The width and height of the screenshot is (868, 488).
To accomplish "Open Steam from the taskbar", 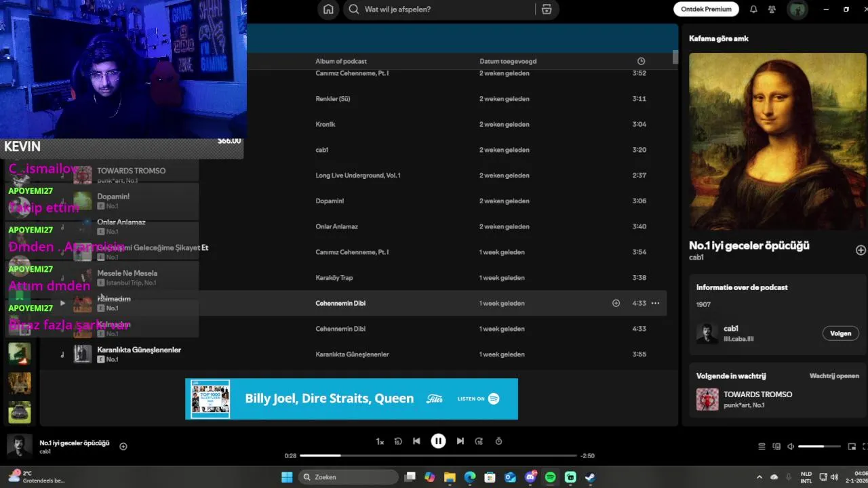I will [591, 477].
